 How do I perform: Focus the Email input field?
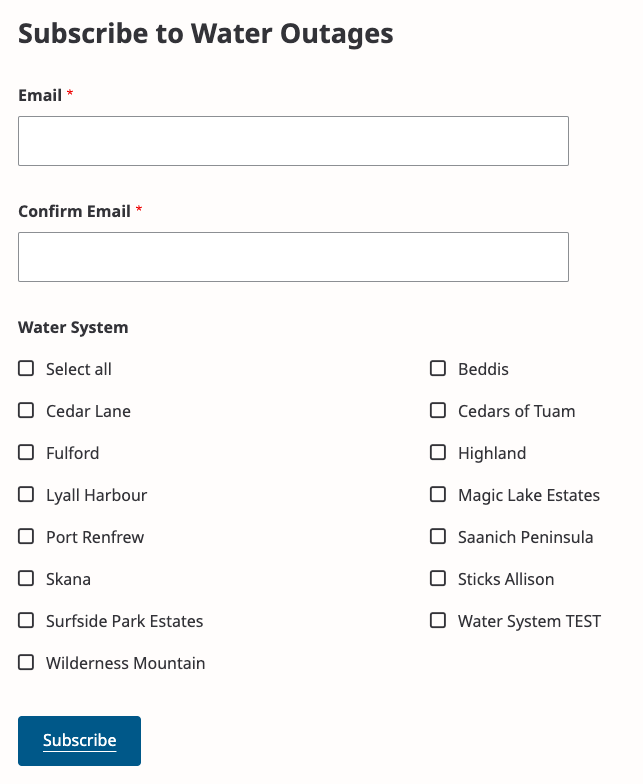(293, 141)
